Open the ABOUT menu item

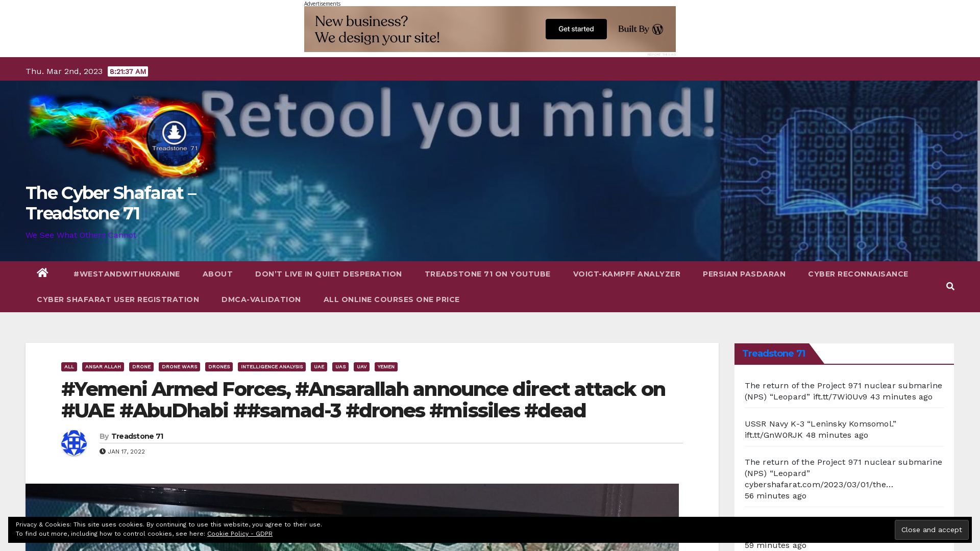[x=217, y=274]
